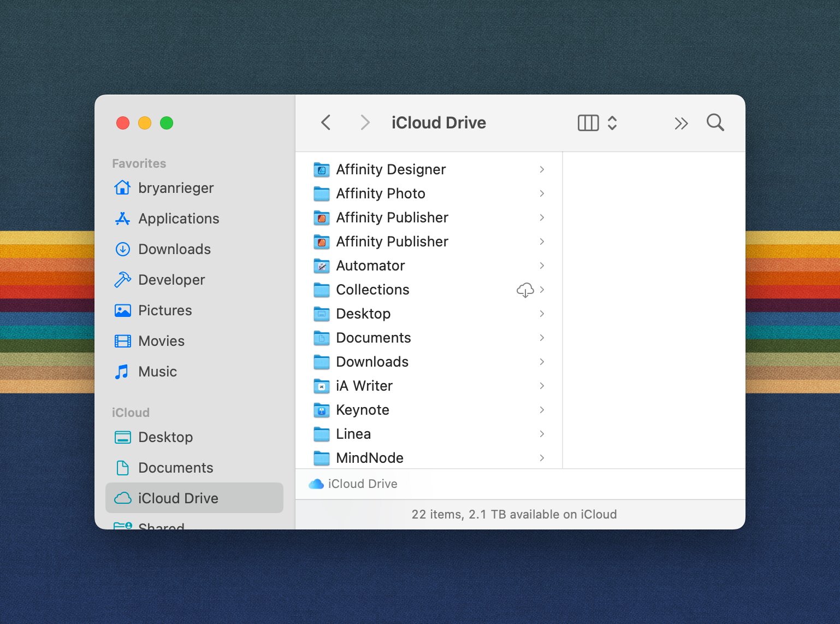840x624 pixels.
Task: Click the Music note icon
Action: coord(122,372)
